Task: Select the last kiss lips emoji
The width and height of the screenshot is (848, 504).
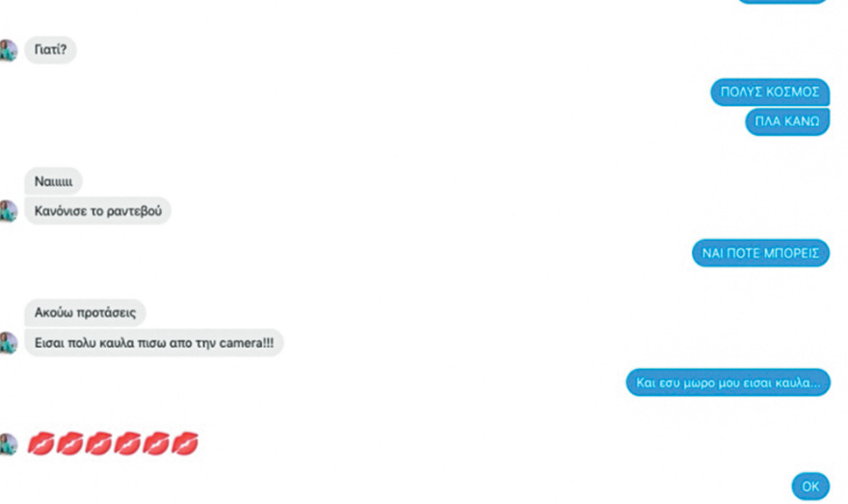Action: [184, 444]
